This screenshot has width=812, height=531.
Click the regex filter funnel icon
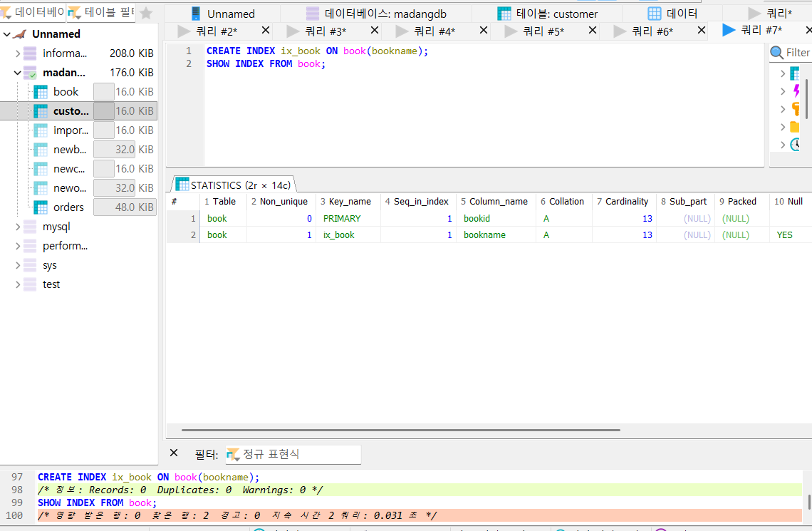(233, 454)
